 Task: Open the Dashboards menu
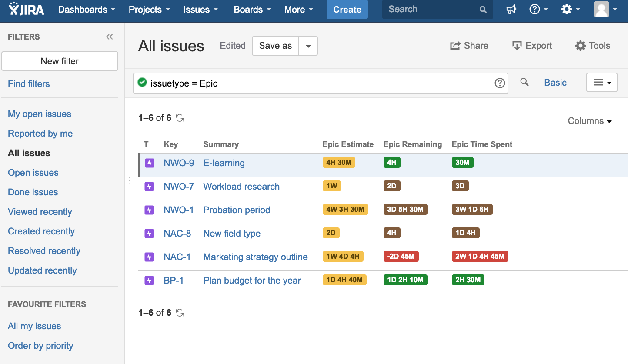tap(87, 10)
